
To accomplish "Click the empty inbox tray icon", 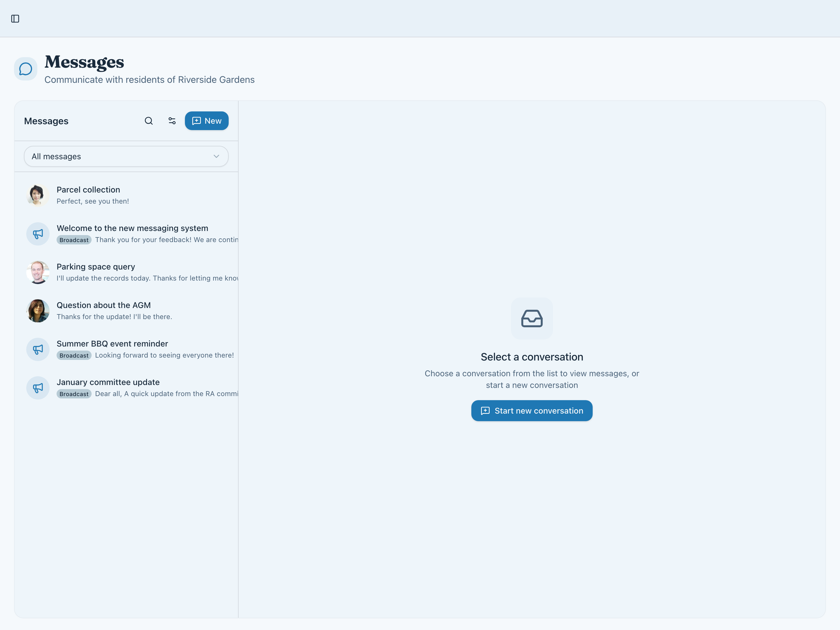I will 532,318.
